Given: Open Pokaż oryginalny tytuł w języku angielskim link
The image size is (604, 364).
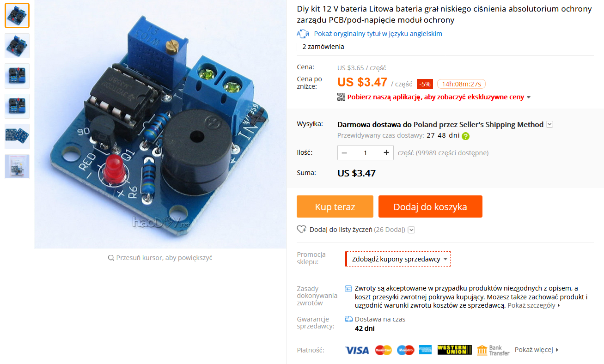Looking at the screenshot, I should coord(378,34).
